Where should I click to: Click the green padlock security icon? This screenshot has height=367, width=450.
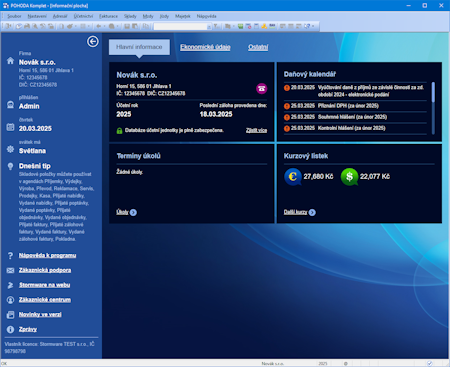click(119, 131)
